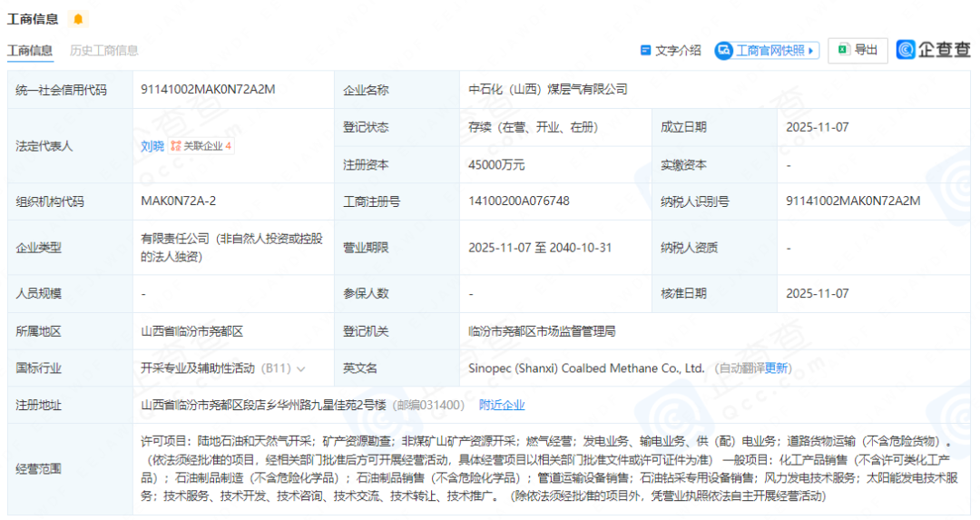Screen dimensions: 980x520
Task: Click the 工商信息 section heading
Action: click(33, 19)
